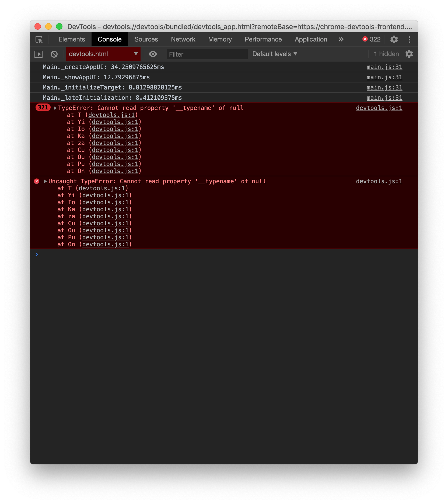Open devtools.js:1 source link of Uncaught TypeError

pos(379,181)
